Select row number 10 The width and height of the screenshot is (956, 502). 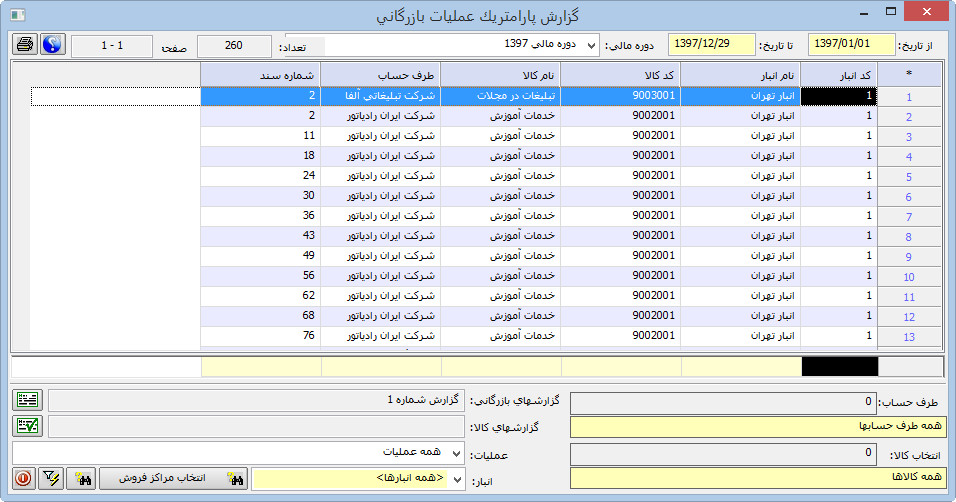(x=909, y=277)
